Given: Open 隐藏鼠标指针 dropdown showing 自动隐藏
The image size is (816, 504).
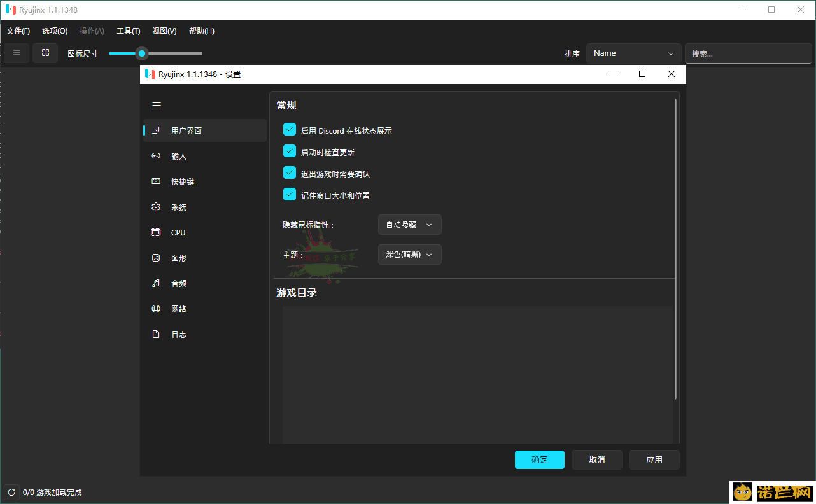Looking at the screenshot, I should click(409, 225).
